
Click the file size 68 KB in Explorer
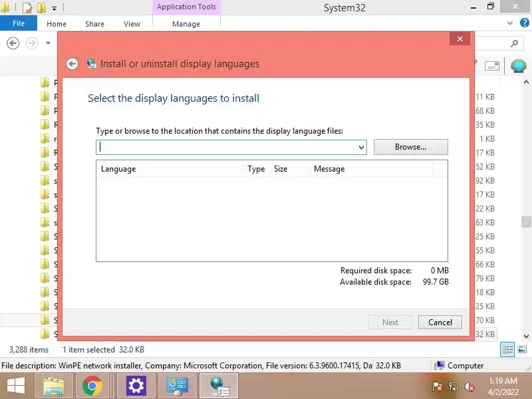coord(485,110)
